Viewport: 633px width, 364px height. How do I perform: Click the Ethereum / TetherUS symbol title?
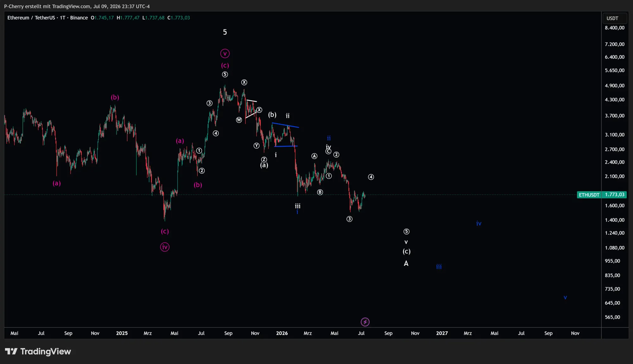tap(31, 18)
